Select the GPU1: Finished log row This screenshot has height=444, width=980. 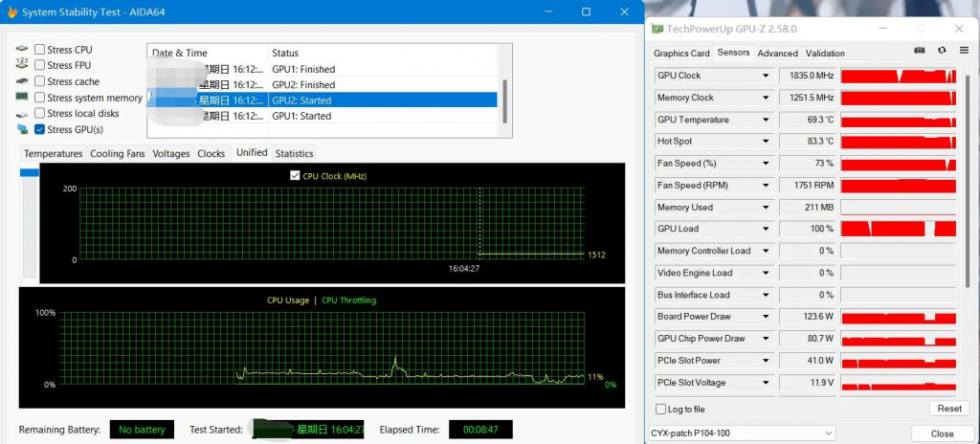[x=322, y=69]
